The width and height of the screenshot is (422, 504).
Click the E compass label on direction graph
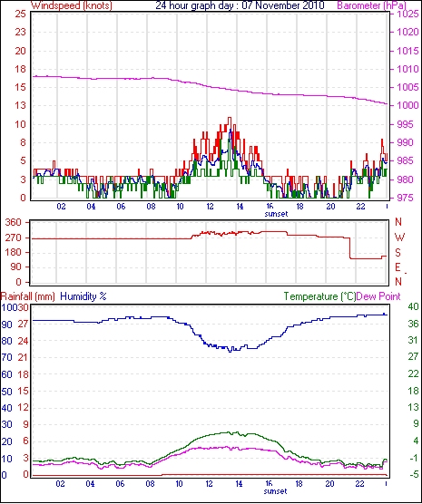397,267
